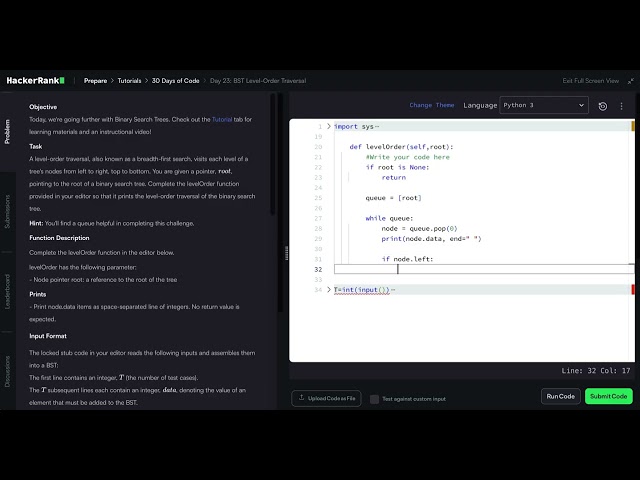Click the 'if node.left:' code line
The width and height of the screenshot is (640, 480).
[x=407, y=259]
